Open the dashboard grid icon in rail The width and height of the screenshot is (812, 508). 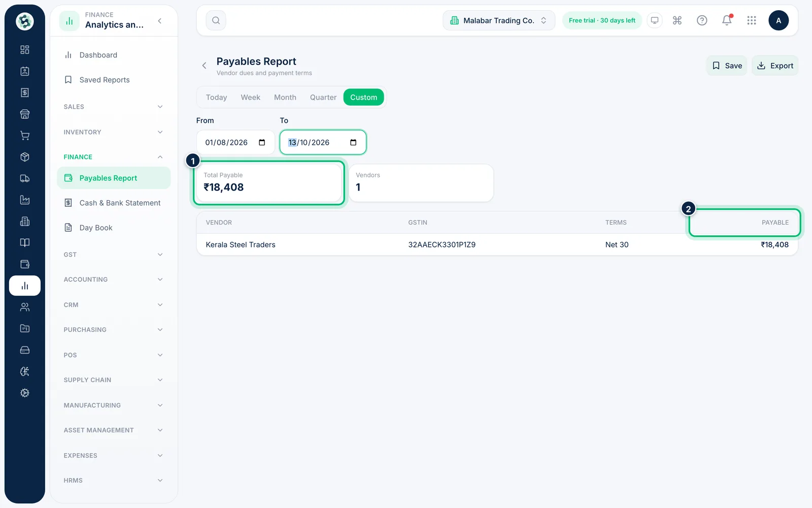tap(24, 50)
